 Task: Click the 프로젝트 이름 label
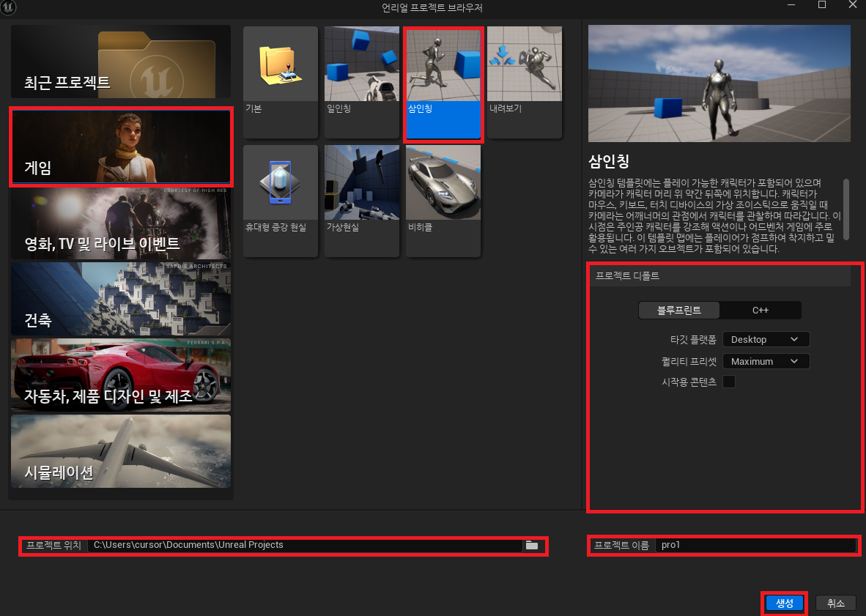(621, 546)
